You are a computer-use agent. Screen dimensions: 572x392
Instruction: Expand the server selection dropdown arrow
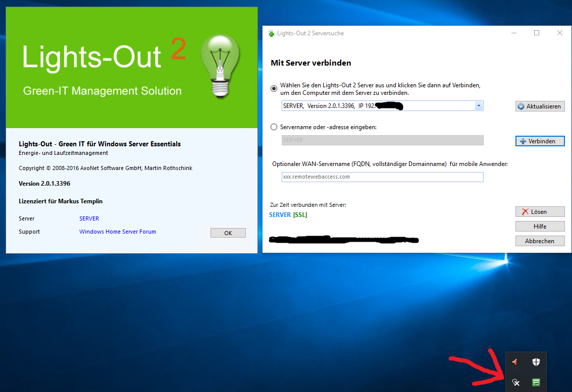pyautogui.click(x=478, y=106)
